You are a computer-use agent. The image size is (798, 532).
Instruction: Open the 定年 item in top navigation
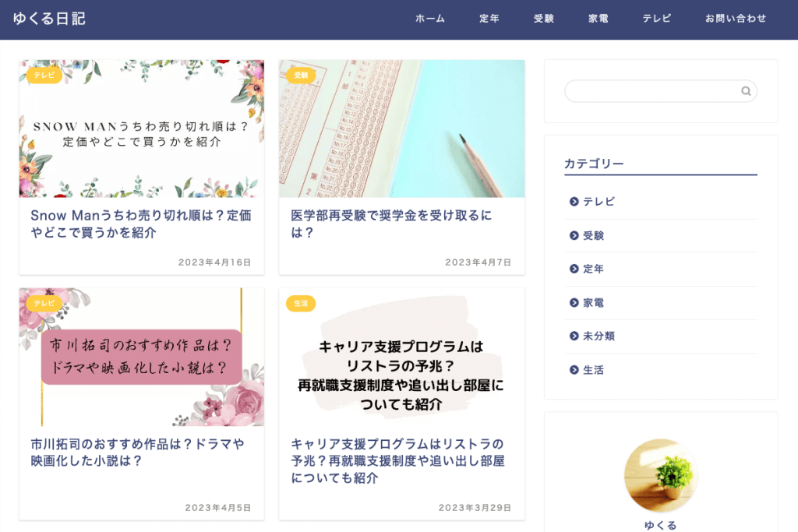pos(489,19)
